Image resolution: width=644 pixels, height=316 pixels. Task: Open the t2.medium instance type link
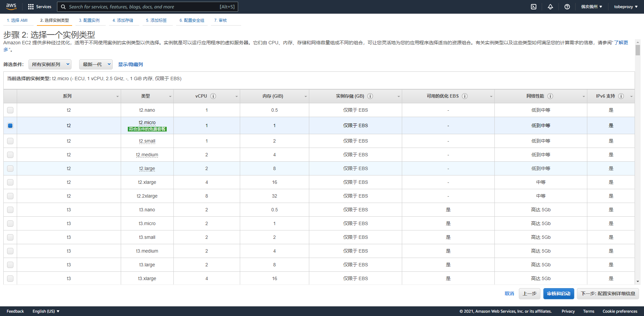pos(147,155)
